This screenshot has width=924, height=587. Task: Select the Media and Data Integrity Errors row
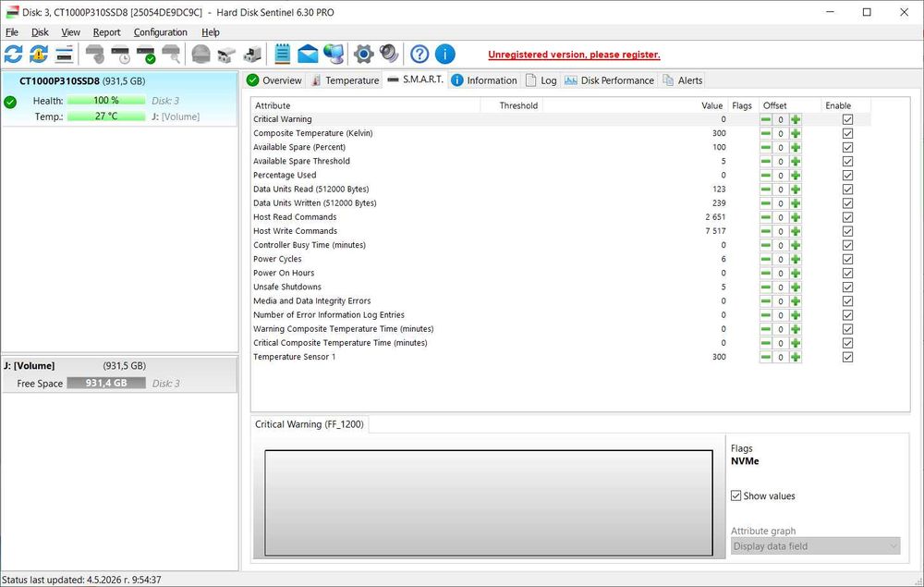coord(561,301)
